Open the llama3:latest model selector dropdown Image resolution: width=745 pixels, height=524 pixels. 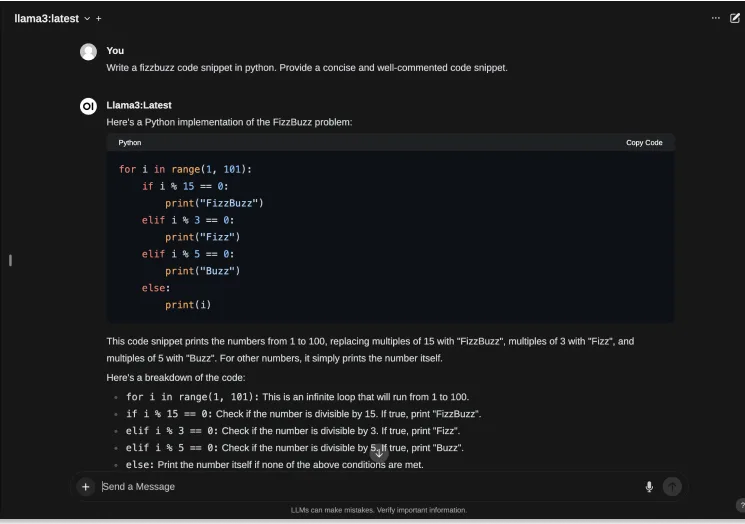pos(52,19)
